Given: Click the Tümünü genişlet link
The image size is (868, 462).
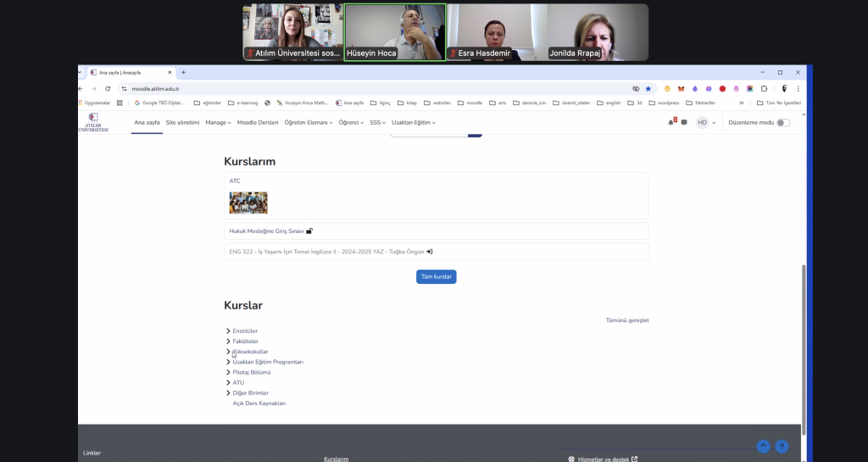Looking at the screenshot, I should point(626,320).
